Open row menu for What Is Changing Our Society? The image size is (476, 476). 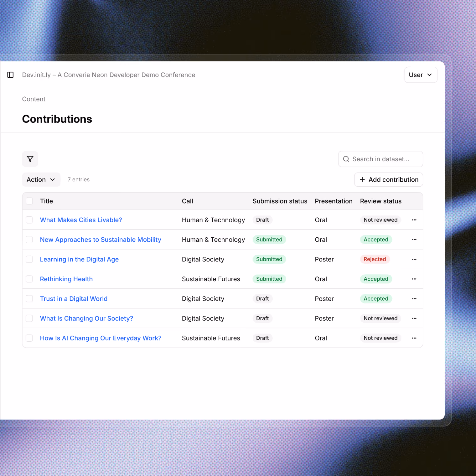(x=414, y=318)
